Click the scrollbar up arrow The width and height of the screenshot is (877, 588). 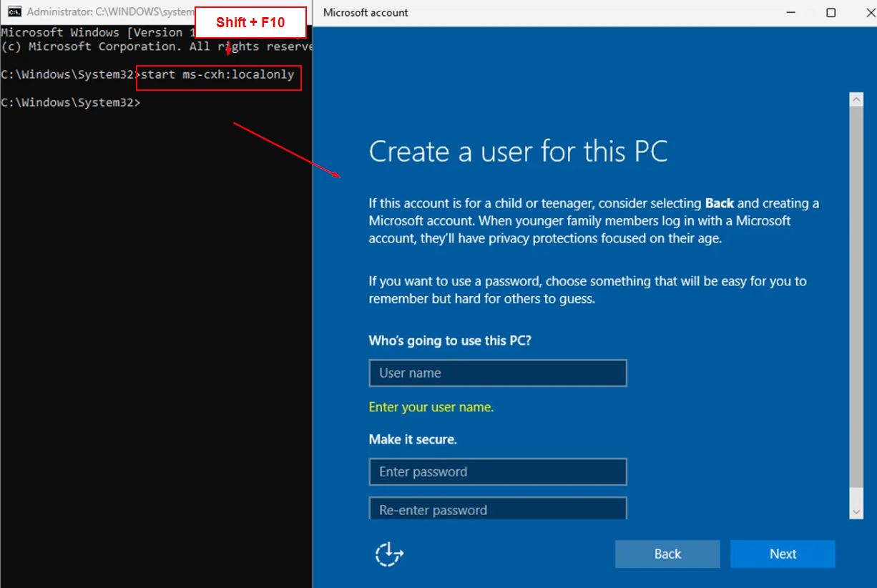(856, 99)
